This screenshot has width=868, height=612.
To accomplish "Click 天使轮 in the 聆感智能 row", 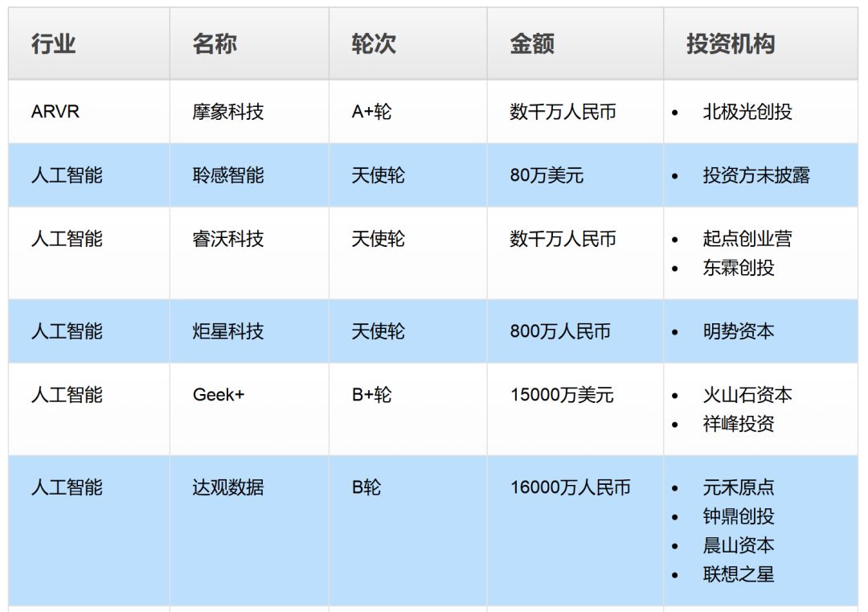I will click(378, 175).
